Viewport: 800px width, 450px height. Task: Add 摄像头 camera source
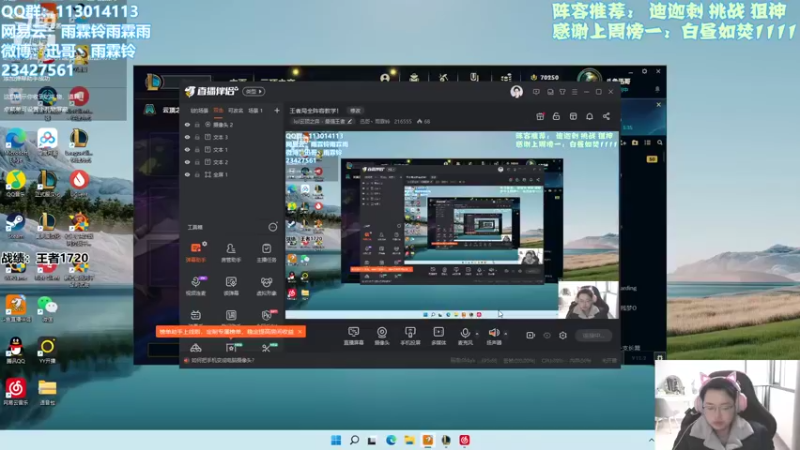382,336
